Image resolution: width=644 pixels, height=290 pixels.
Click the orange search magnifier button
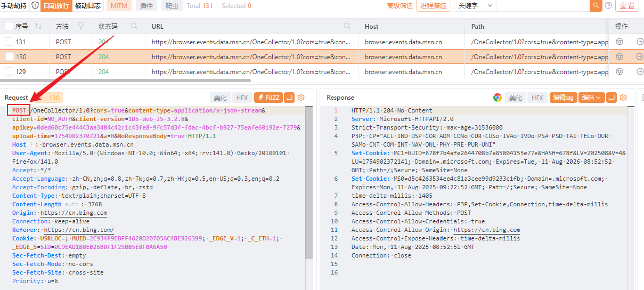tap(596, 6)
